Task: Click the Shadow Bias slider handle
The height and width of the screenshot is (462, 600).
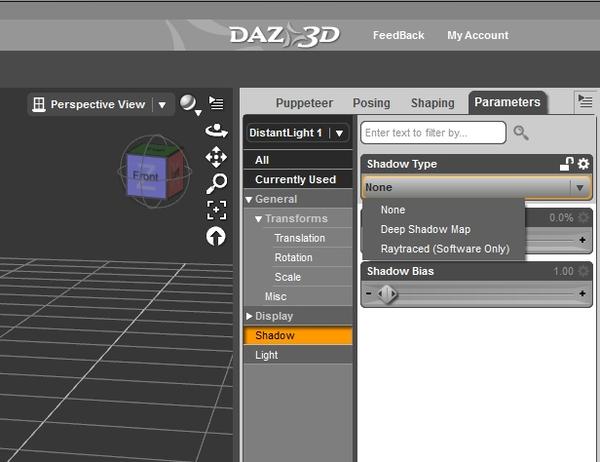Action: [x=387, y=294]
